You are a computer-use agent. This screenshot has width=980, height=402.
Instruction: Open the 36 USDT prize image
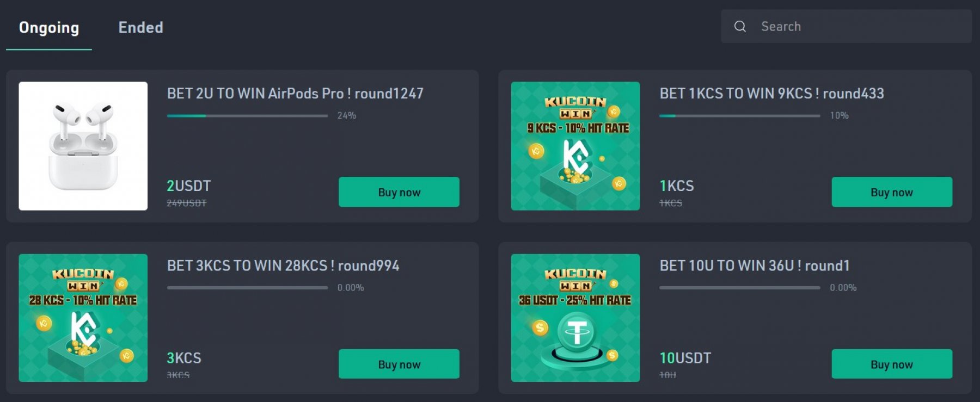(575, 318)
